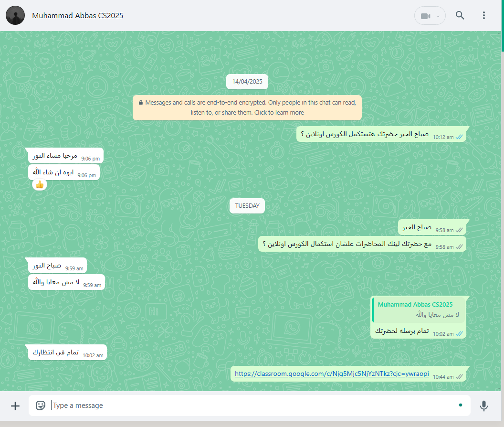Screen dimensions: 504x427
Task: Click read receipt ticks on 10:02 am message
Action: 459,334
